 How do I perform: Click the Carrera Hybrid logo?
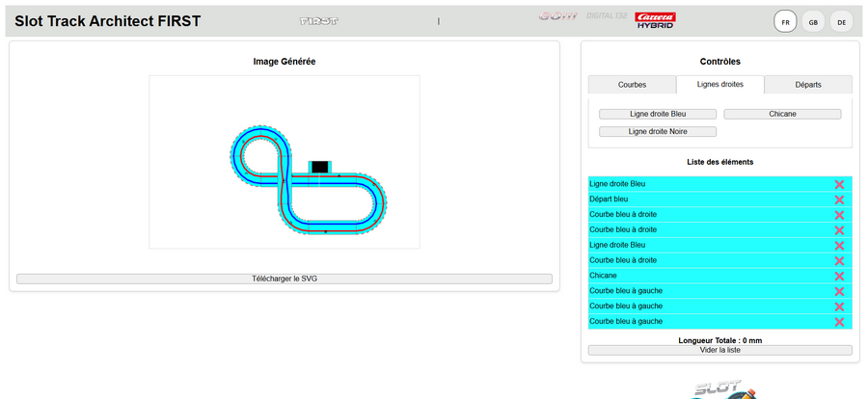[x=655, y=20]
